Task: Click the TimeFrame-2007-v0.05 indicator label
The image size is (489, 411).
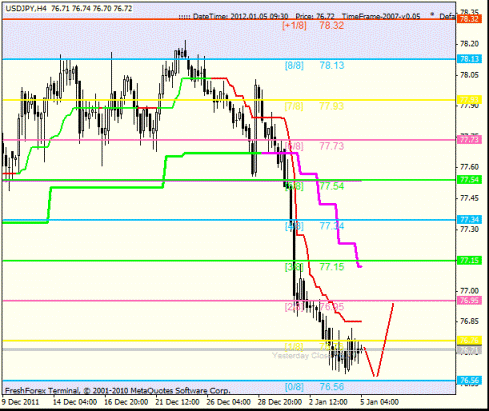Action: click(381, 16)
